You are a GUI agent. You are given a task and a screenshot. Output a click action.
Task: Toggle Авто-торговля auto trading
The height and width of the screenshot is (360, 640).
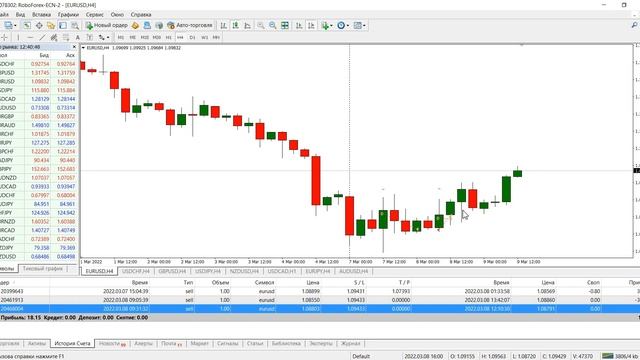(x=190, y=25)
